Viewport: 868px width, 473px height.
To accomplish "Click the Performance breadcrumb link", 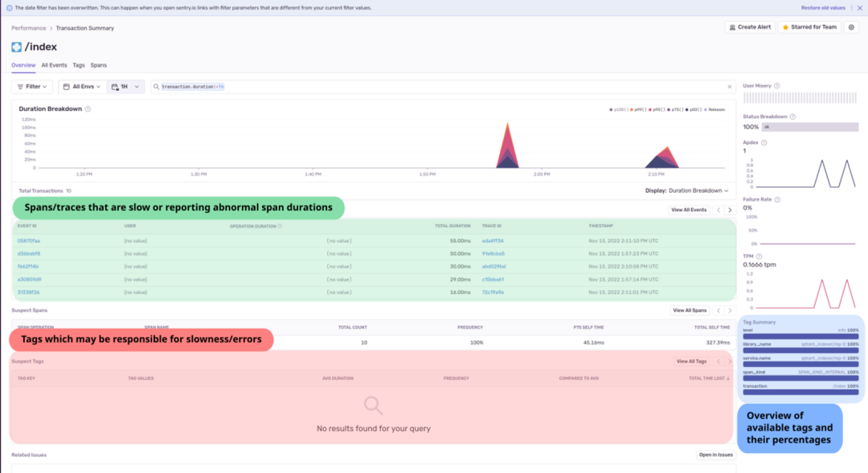I will pos(29,28).
